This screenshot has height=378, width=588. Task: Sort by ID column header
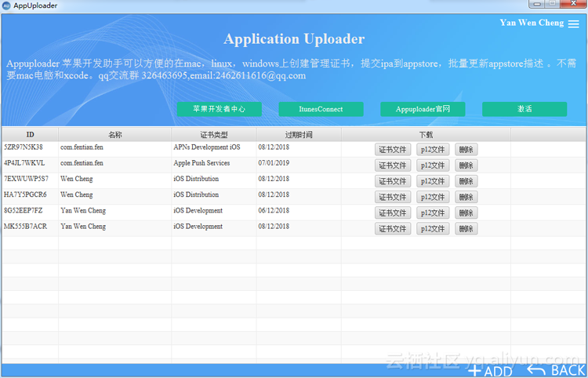click(x=30, y=135)
